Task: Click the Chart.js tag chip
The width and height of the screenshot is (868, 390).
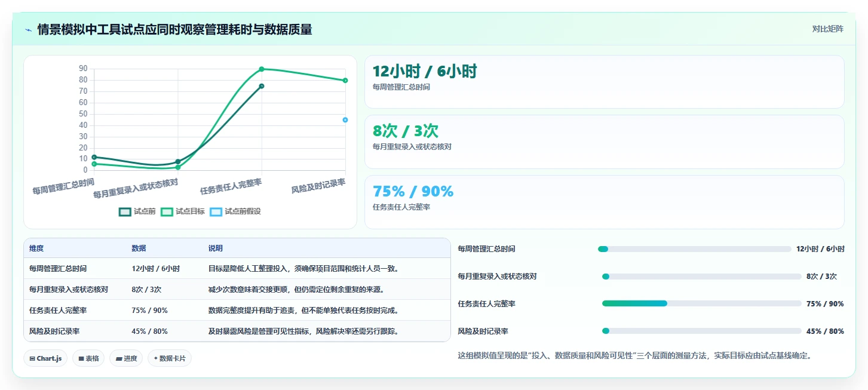Action: [x=46, y=358]
